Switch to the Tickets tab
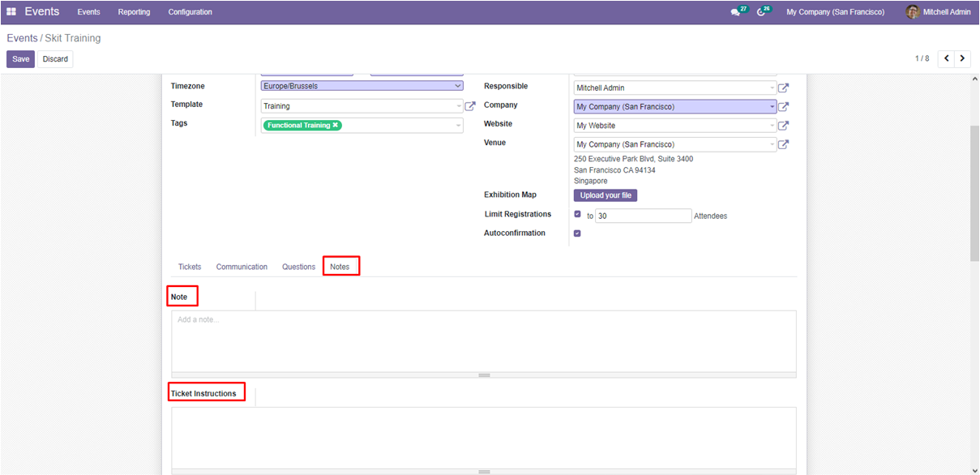The image size is (980, 475). [190, 267]
